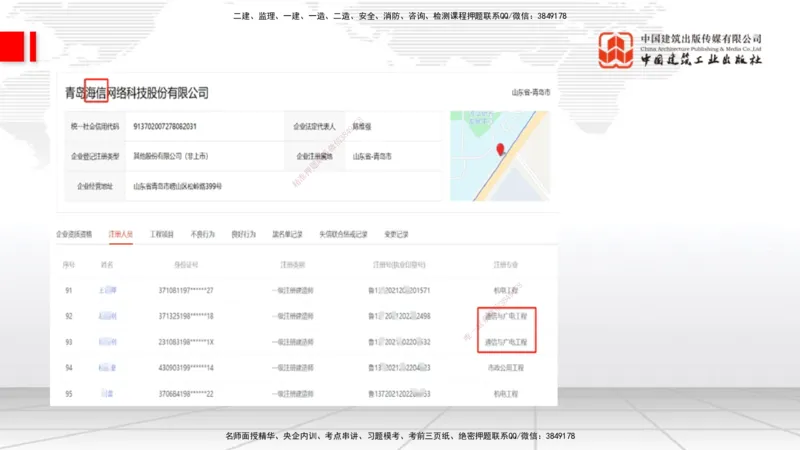The image size is (800, 450).
Task: Click the 山东省-青岛市 label beside the title
Action: [531, 92]
